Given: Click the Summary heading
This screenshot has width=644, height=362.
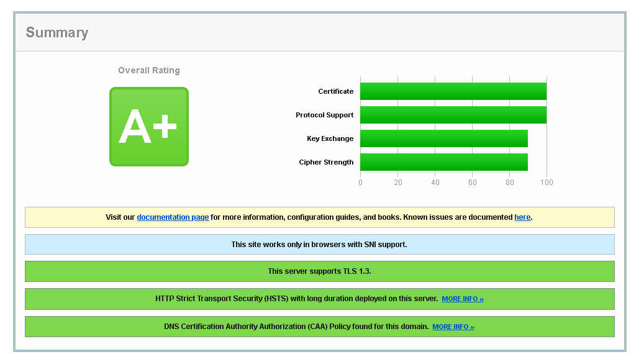Looking at the screenshot, I should [x=57, y=32].
